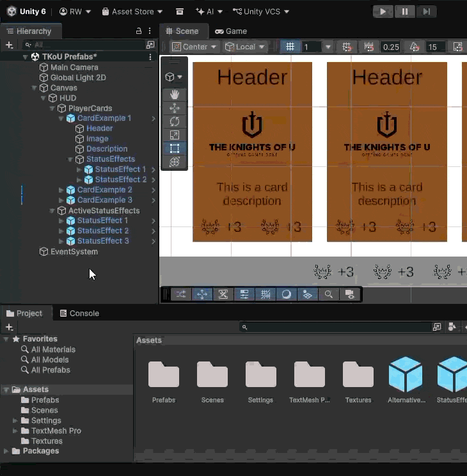
Task: Click the Pause button
Action: 405,12
